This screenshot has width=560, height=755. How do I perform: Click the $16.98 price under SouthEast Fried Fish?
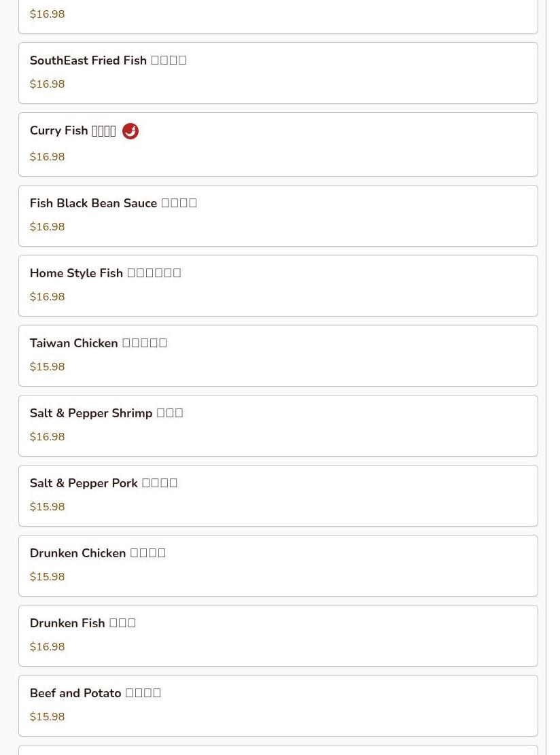coord(47,84)
